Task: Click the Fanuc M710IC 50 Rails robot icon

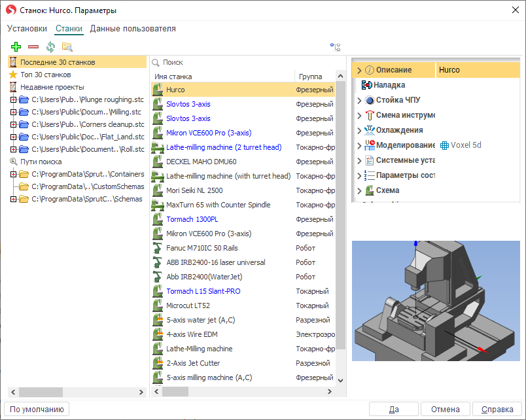Action: pos(157,248)
